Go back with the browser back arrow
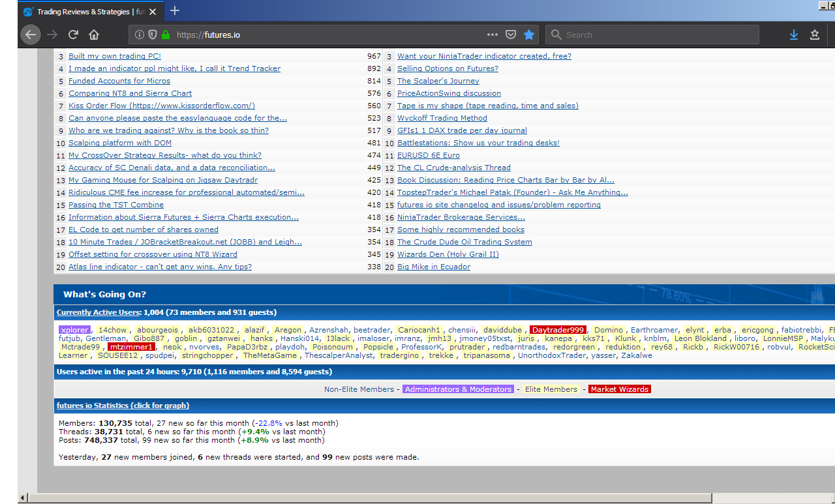The width and height of the screenshot is (835, 504). pos(31,35)
